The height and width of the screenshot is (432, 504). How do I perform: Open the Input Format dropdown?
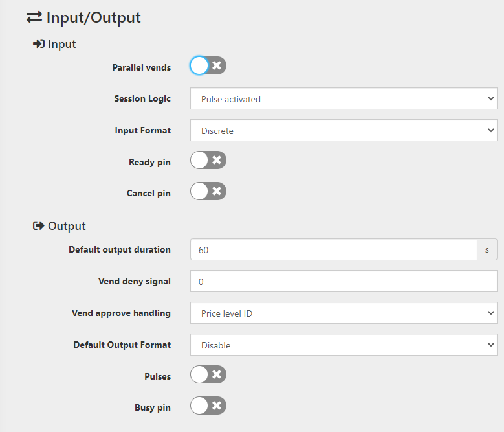[344, 130]
